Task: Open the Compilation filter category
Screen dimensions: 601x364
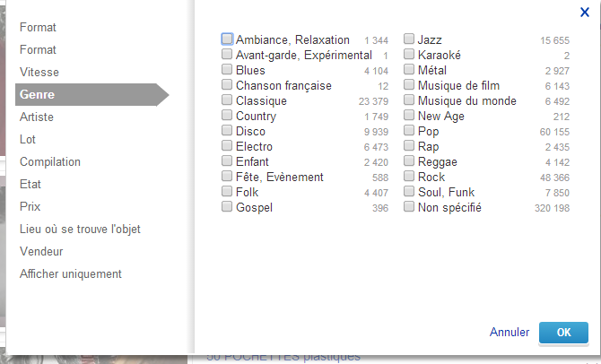Action: pos(50,162)
